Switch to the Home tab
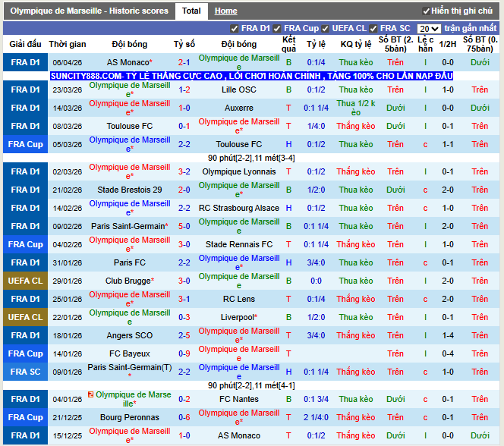The height and width of the screenshot is (446, 504). pos(225,11)
